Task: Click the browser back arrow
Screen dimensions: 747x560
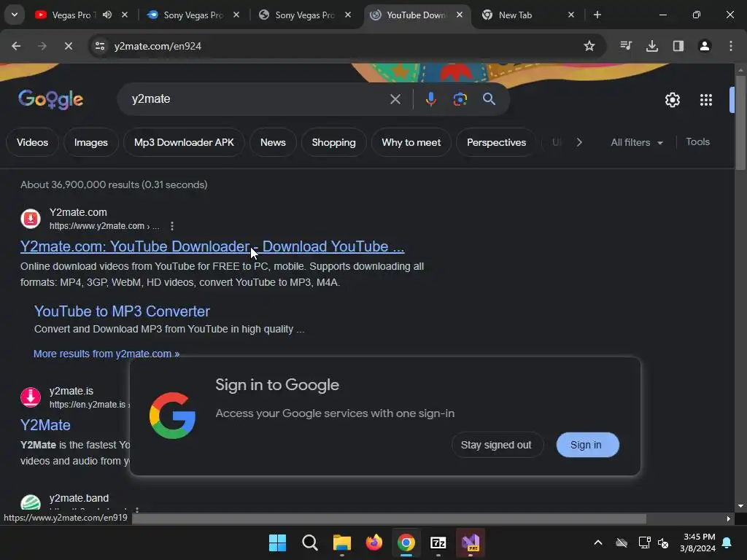Action: pos(16,46)
